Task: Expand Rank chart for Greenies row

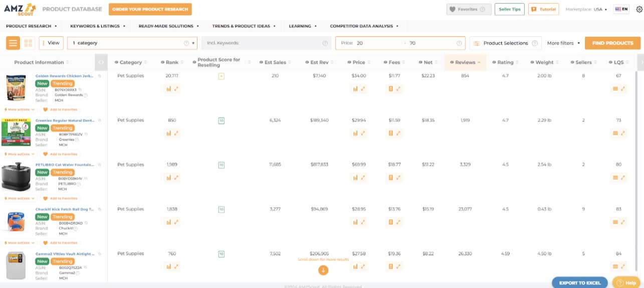Action: pos(176,133)
